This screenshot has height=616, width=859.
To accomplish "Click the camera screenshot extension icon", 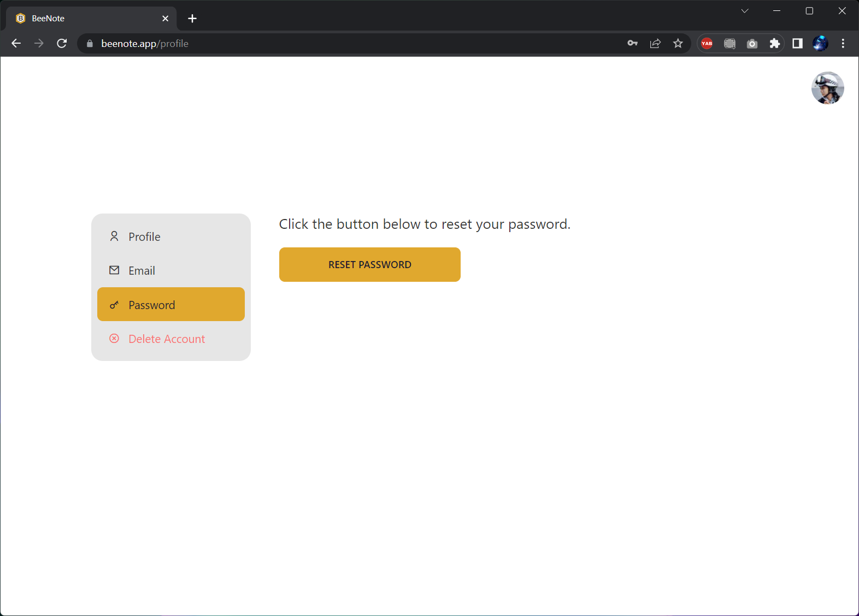I will coord(752,43).
